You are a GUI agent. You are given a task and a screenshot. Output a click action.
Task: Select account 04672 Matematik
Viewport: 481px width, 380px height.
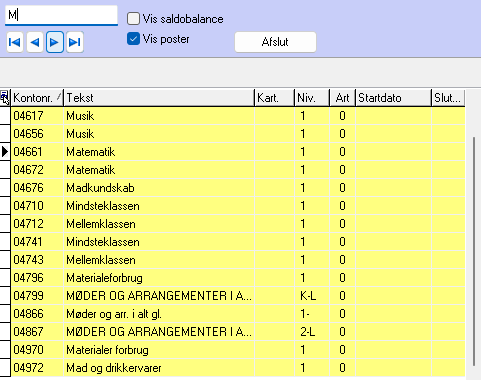238,170
